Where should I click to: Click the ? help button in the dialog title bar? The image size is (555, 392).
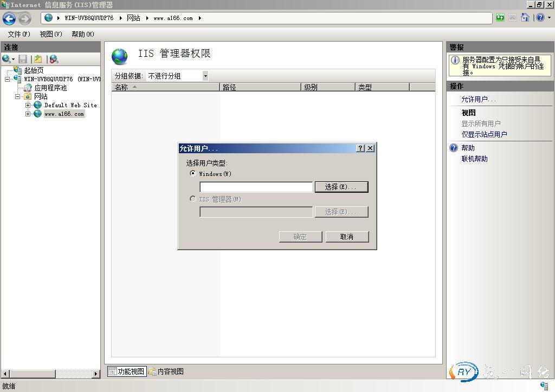pos(360,148)
